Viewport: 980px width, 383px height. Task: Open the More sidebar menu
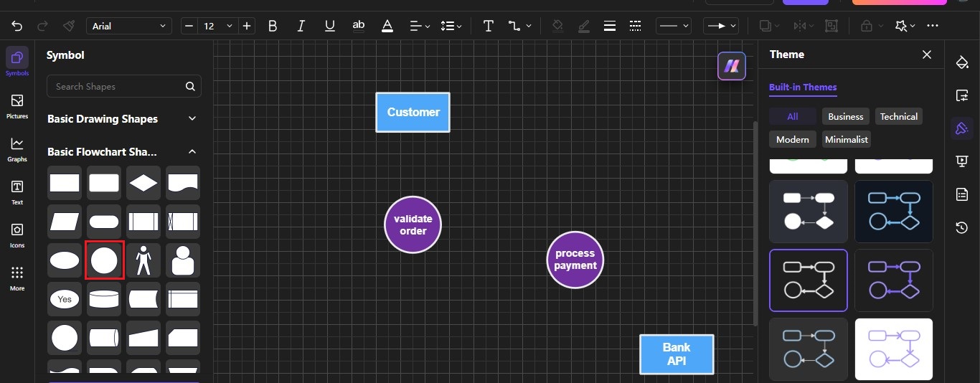click(17, 278)
